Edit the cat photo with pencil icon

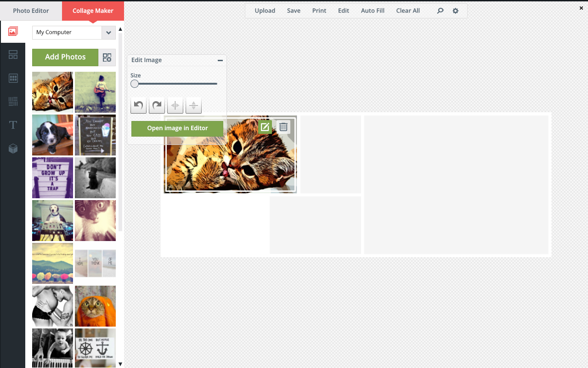pyautogui.click(x=265, y=127)
